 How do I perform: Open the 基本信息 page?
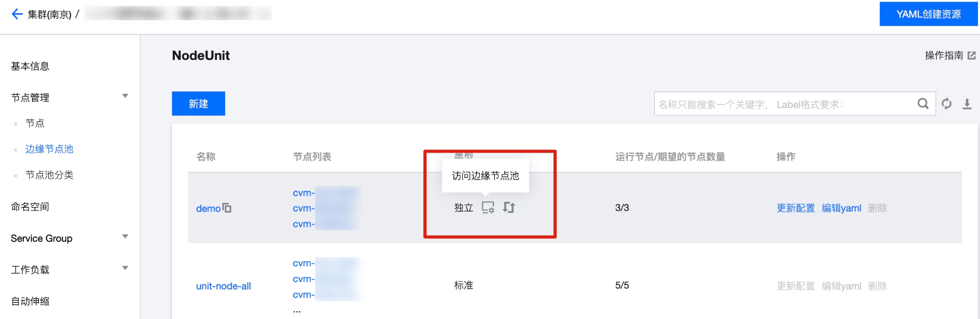coord(30,66)
